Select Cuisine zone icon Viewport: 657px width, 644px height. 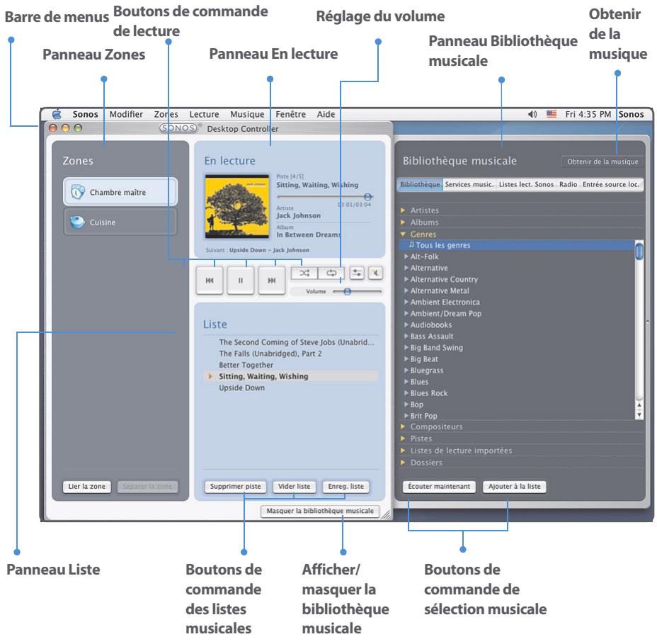[x=77, y=222]
